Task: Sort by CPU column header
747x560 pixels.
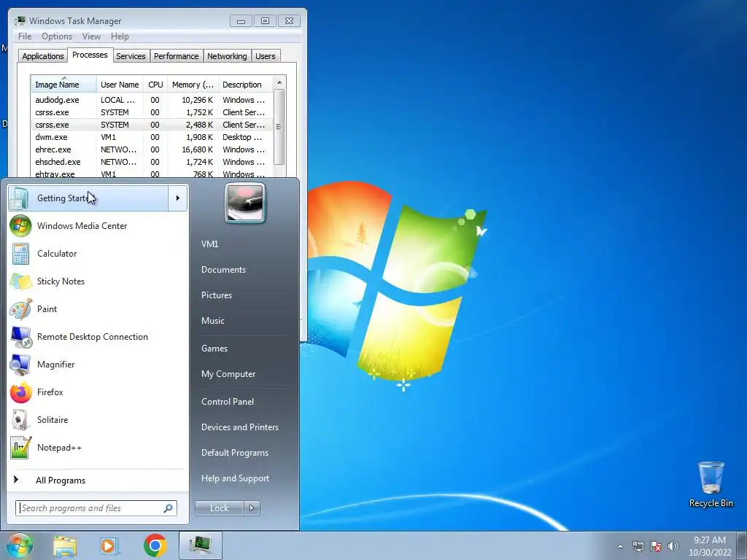Action: coord(155,85)
